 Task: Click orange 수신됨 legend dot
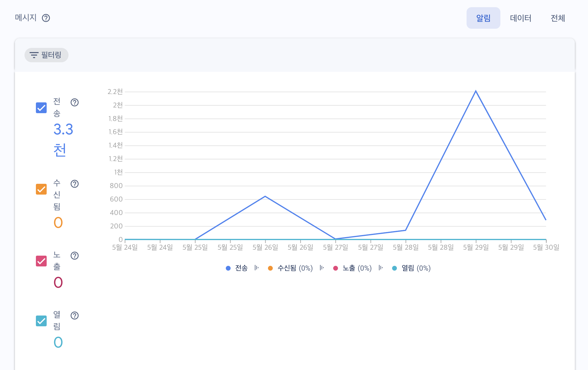coord(270,268)
